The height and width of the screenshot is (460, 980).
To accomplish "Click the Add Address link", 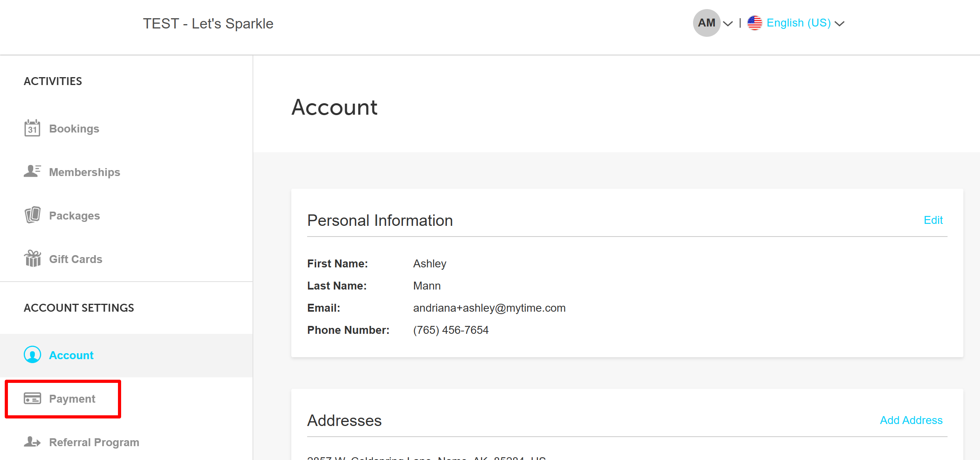I will click(911, 420).
